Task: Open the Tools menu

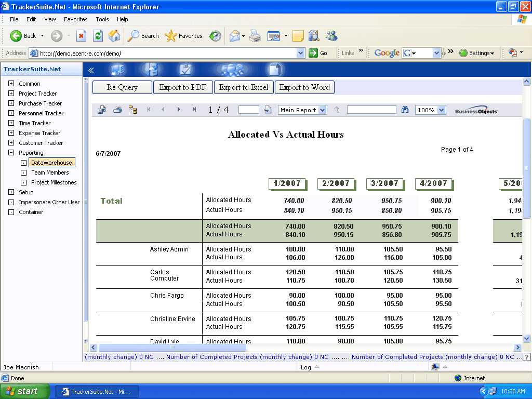Action: click(102, 19)
